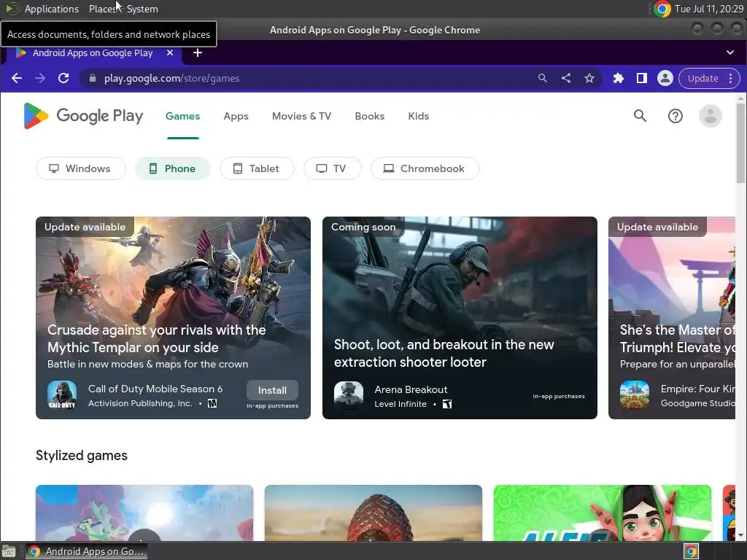Click the Install button for Call of Duty
The height and width of the screenshot is (560, 747).
273,390
